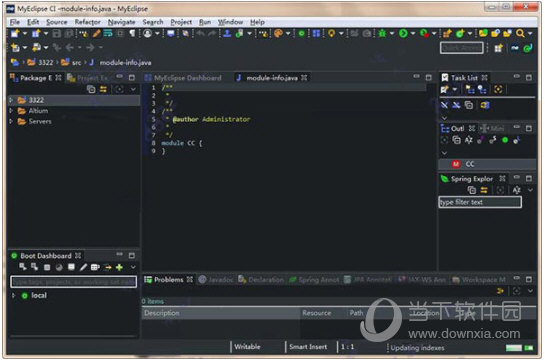Viewport: 545px width, 363px height.
Task: Toggle the word wrap toolbar icon
Action: point(108,33)
